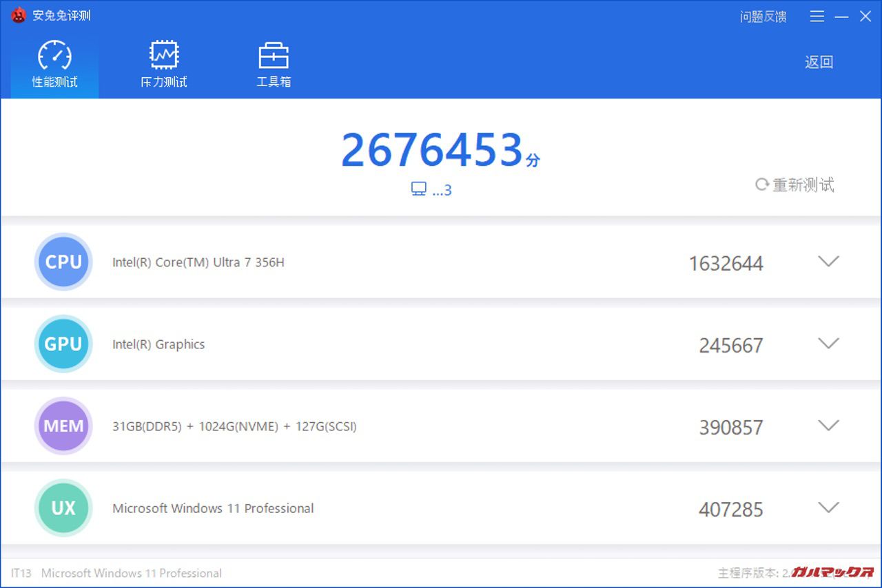This screenshot has height=588, width=882.
Task: Click the GPU circle icon
Action: tap(63, 344)
